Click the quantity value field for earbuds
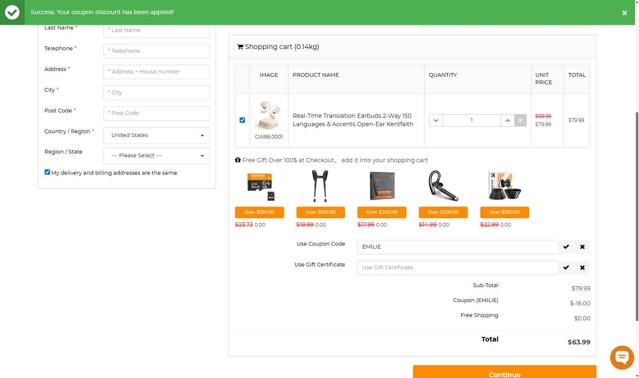 pos(472,120)
